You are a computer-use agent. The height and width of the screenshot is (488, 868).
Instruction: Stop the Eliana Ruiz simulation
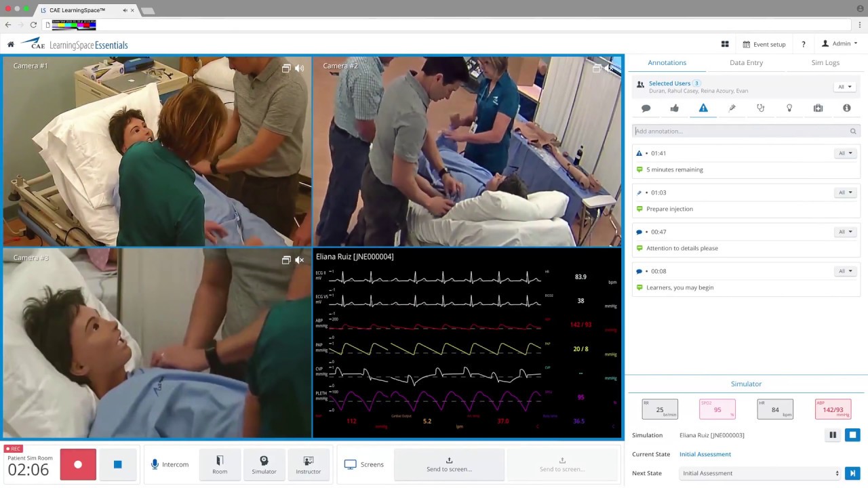[x=853, y=435]
